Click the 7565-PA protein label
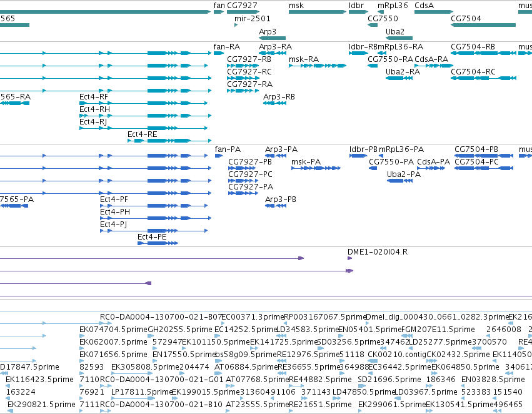532x414 pixels. 17,199
